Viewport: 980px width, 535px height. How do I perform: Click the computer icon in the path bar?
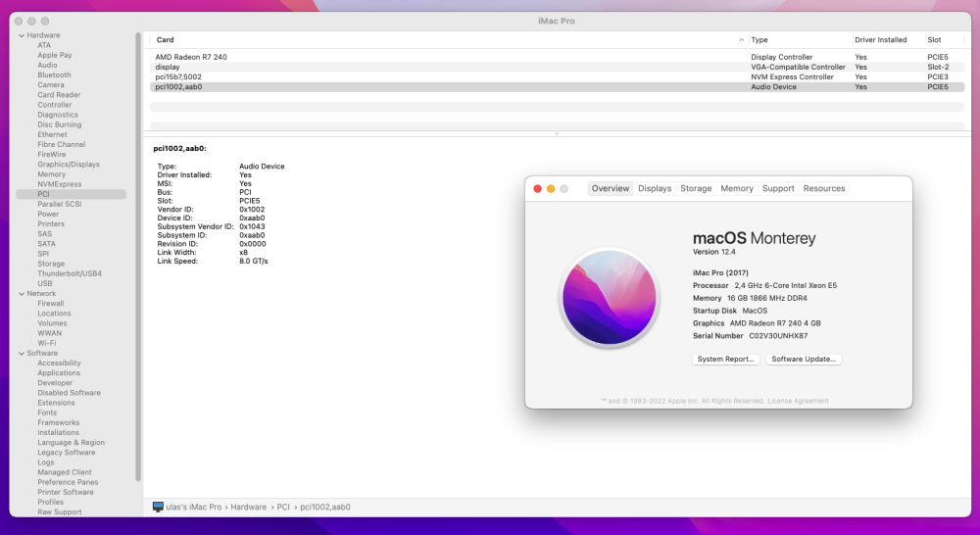coord(158,507)
